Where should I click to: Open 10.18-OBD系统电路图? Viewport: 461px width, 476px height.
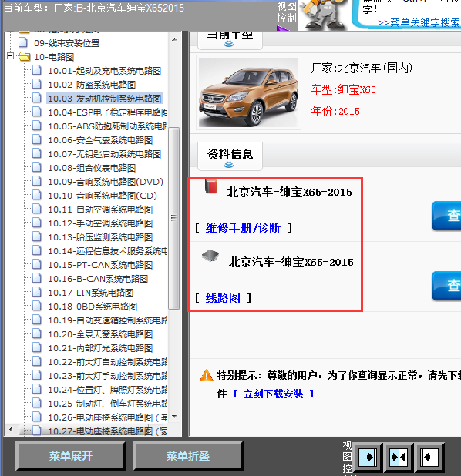point(93,307)
